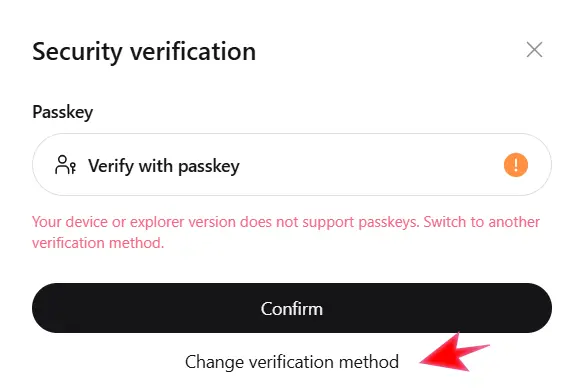Image resolution: width=572 pixels, height=391 pixels.
Task: Tap the 'Verify with passkey' text
Action: (164, 166)
